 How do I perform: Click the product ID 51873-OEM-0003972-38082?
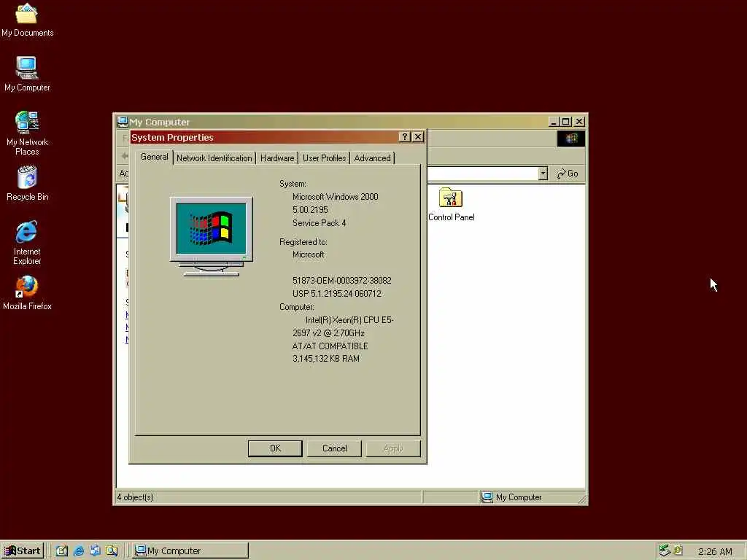[x=341, y=281]
